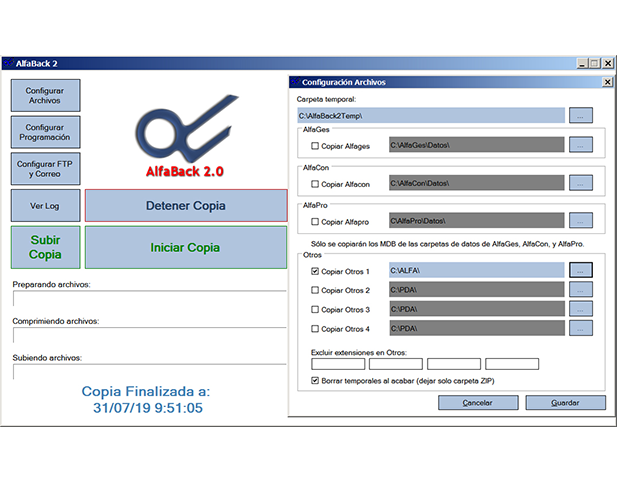Click the 'Sólo se copiarán los MDB' note
This screenshot has height=492, width=617.
point(447,244)
